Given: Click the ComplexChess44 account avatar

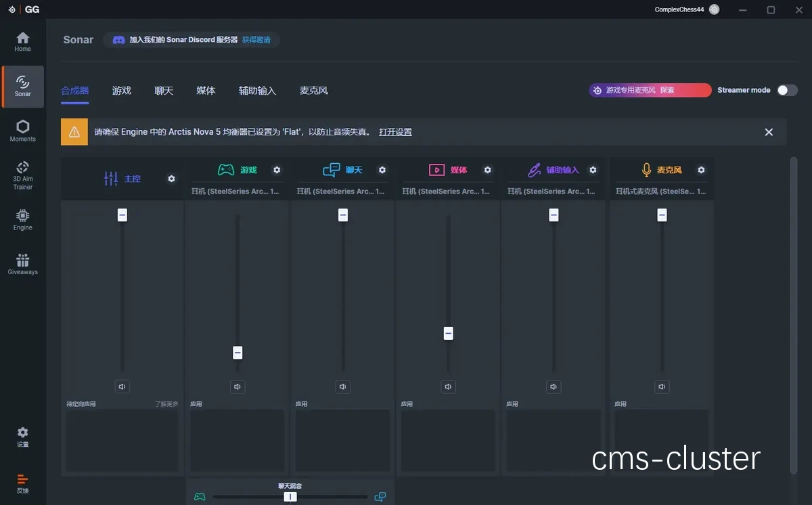Looking at the screenshot, I should pyautogui.click(x=714, y=9).
